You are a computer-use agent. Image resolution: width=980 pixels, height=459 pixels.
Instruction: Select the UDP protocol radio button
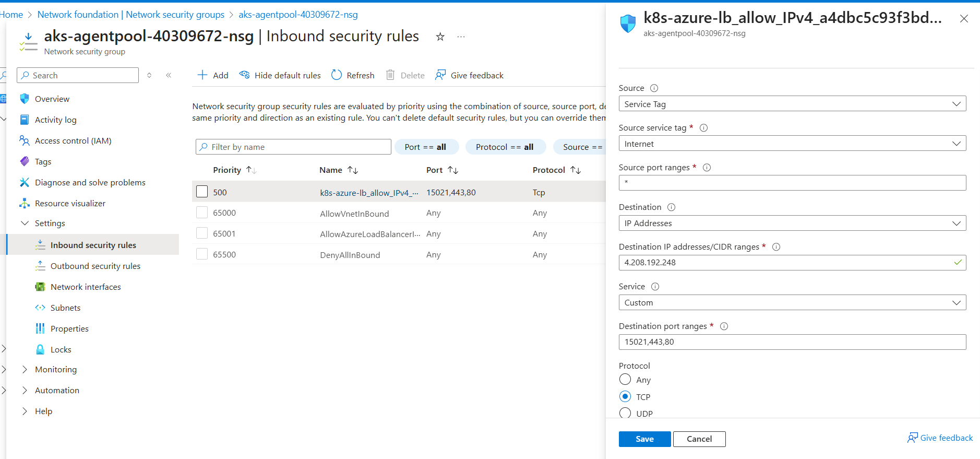pyautogui.click(x=625, y=413)
